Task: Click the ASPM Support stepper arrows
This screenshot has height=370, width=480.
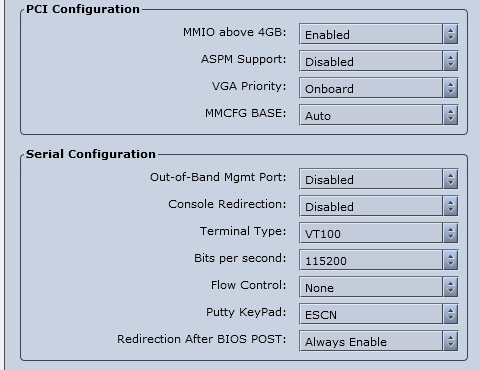Action: click(451, 61)
